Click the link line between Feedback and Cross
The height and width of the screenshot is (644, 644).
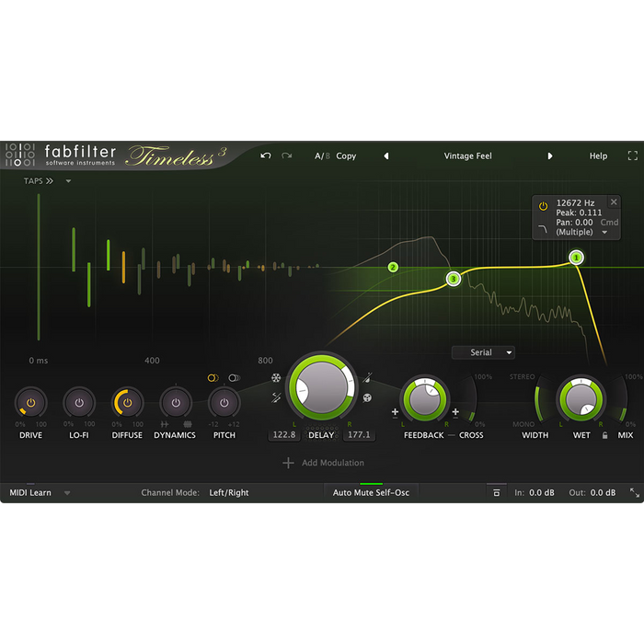point(452,435)
